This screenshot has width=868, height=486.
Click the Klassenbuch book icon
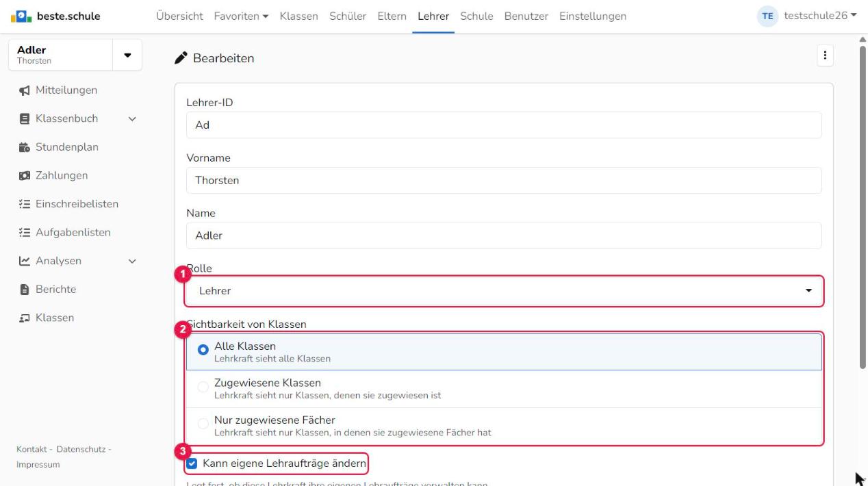(24, 118)
